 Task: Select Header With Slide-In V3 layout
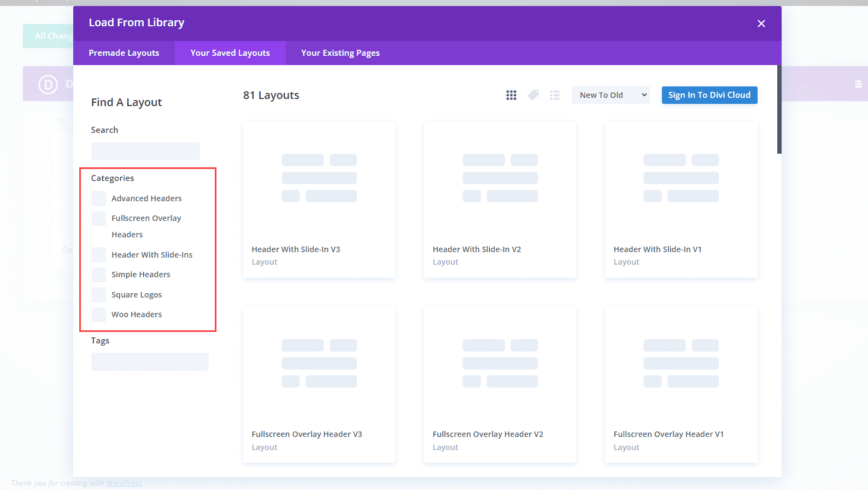[x=319, y=200]
